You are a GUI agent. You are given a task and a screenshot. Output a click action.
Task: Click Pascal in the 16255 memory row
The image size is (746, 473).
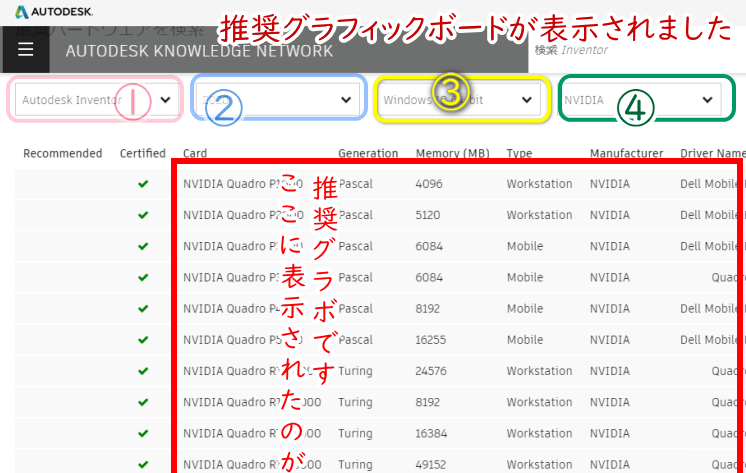(x=355, y=340)
